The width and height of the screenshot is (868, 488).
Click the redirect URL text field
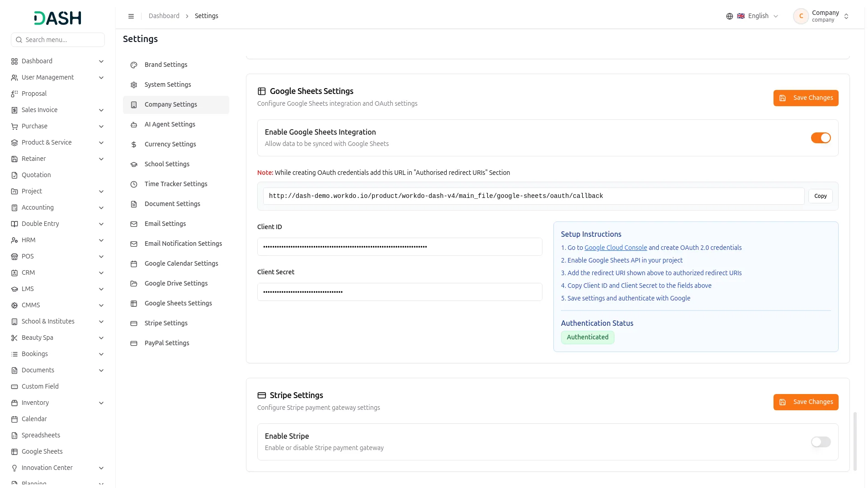pyautogui.click(x=533, y=196)
